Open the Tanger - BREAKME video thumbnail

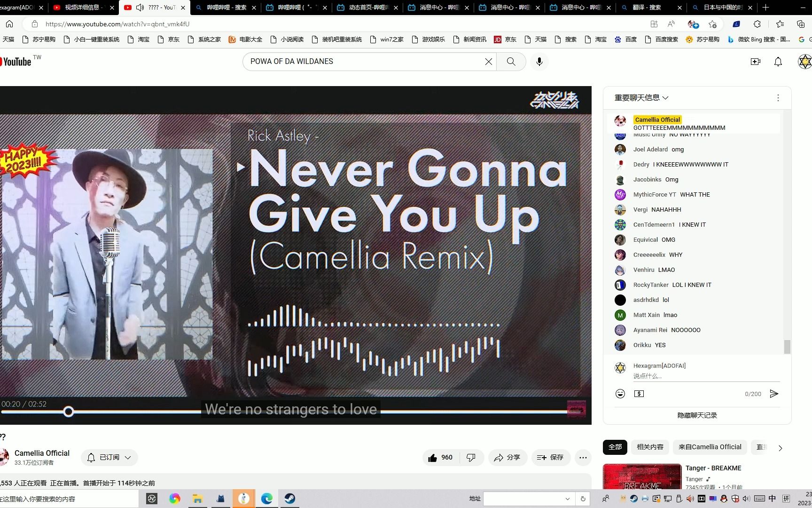642,476
